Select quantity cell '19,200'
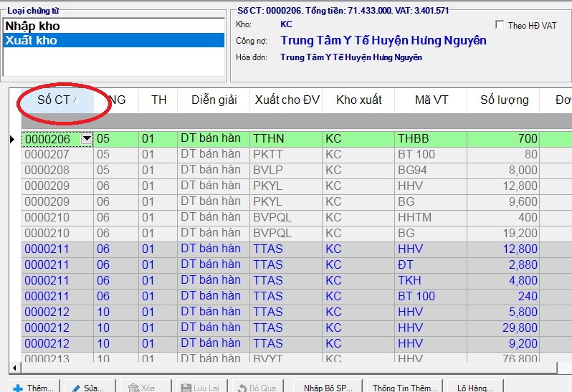 tap(503, 233)
